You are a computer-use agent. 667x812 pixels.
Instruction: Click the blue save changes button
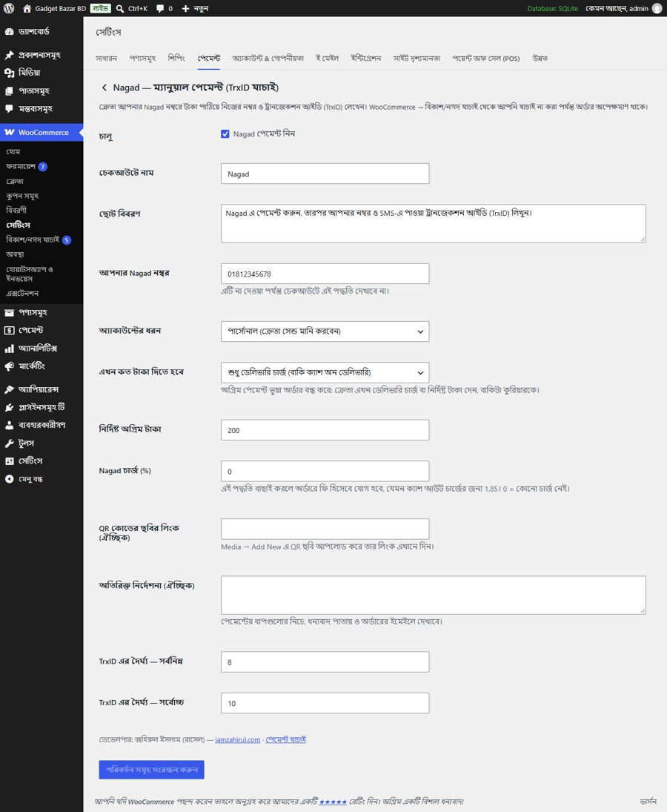[152, 770]
